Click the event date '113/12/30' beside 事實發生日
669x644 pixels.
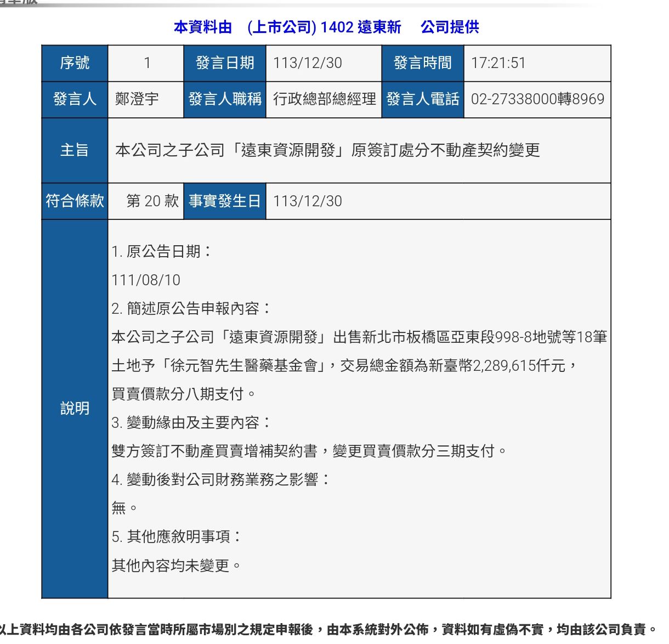point(308,201)
